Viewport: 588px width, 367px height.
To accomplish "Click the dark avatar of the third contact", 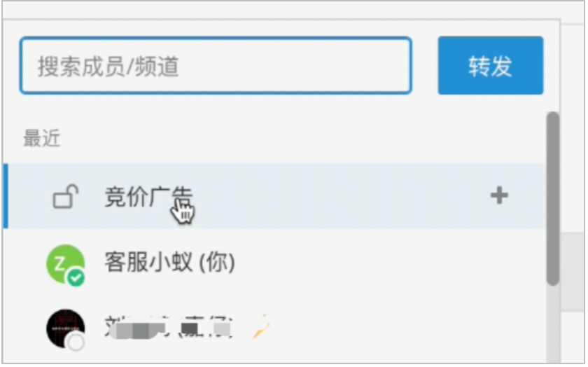I will point(65,328).
